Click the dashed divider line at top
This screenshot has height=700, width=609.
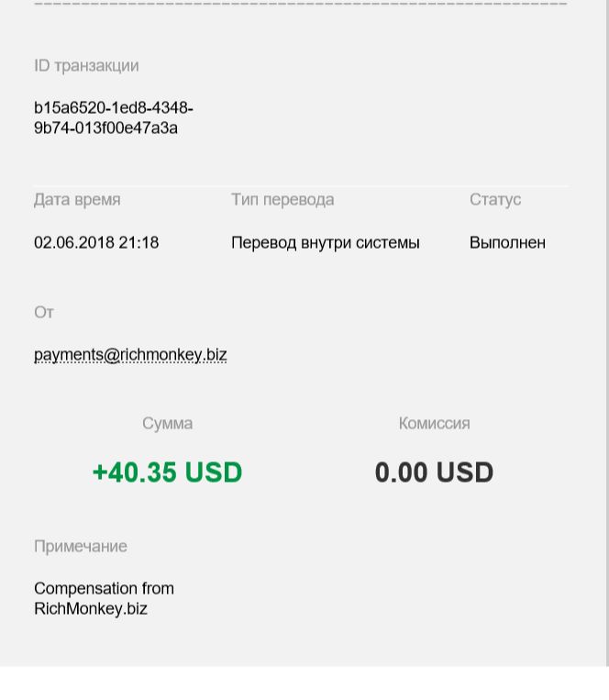point(301,4)
